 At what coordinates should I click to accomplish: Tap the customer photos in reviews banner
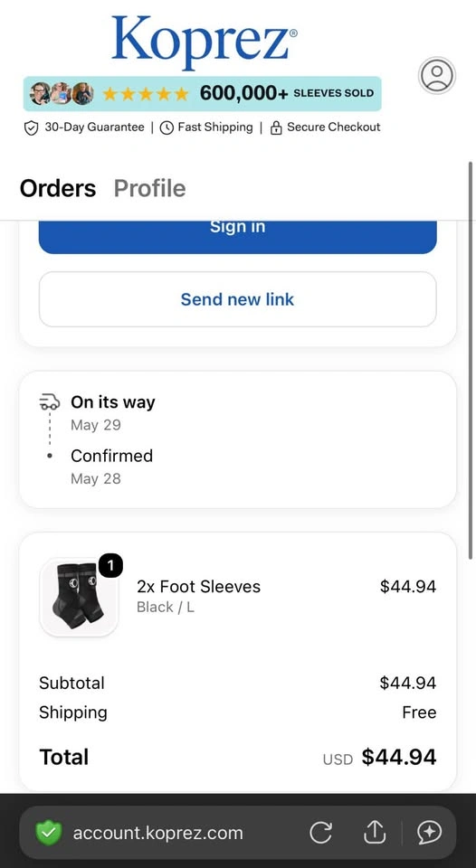point(62,93)
